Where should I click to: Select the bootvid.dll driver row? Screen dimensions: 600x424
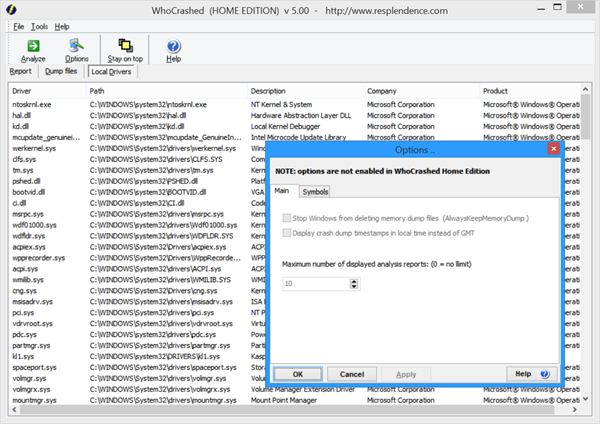(x=138, y=192)
